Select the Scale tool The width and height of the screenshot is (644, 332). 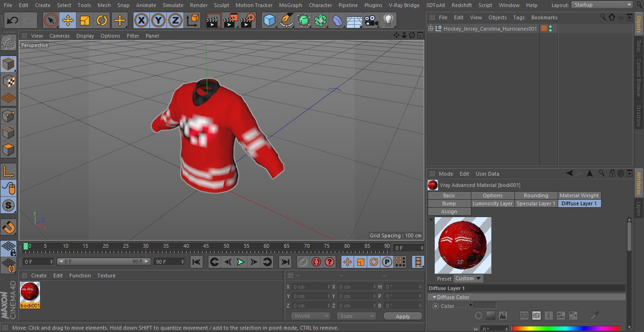pos(85,20)
